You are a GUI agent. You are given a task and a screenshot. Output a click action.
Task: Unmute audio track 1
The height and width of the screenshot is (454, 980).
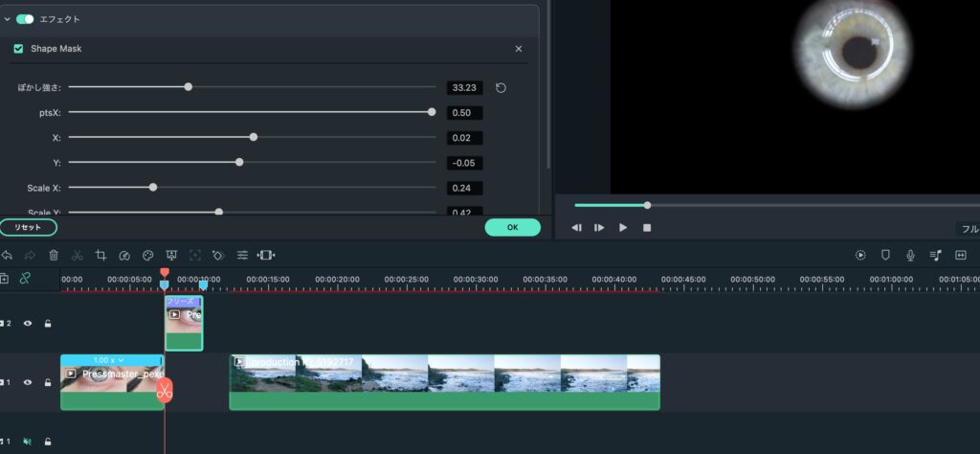tap(28, 442)
